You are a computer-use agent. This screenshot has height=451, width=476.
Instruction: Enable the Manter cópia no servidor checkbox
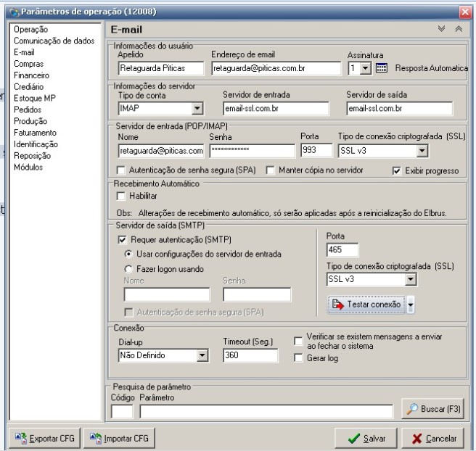point(271,170)
